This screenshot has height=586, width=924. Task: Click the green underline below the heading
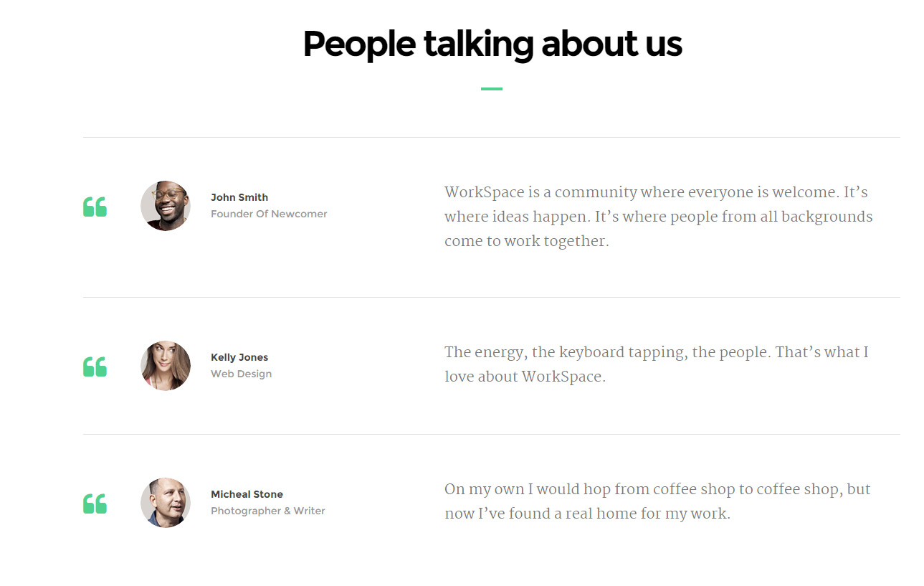[492, 89]
